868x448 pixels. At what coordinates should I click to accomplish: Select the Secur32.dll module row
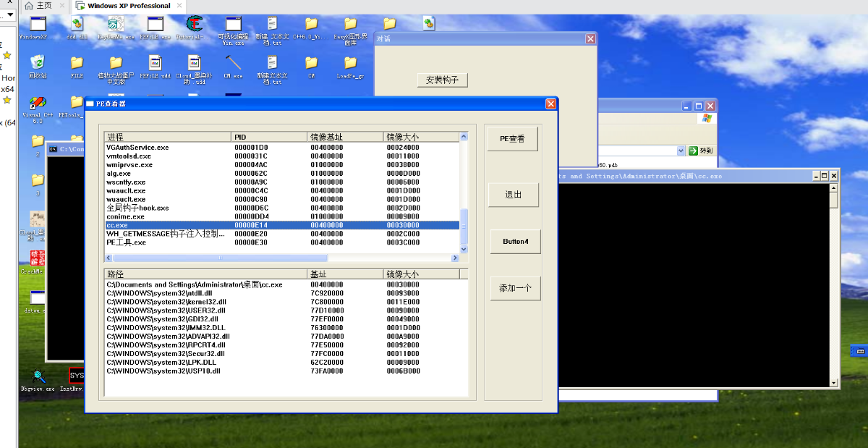pos(286,354)
